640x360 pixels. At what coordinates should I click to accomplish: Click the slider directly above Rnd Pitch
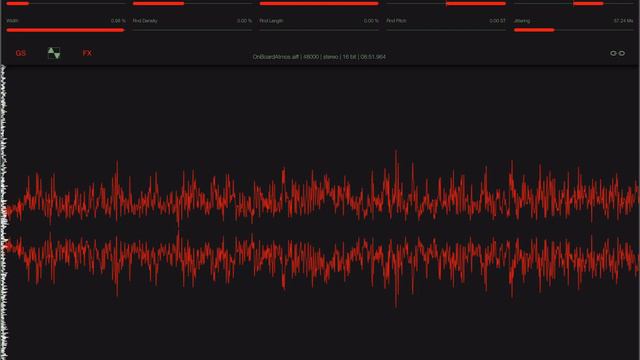point(446,3)
